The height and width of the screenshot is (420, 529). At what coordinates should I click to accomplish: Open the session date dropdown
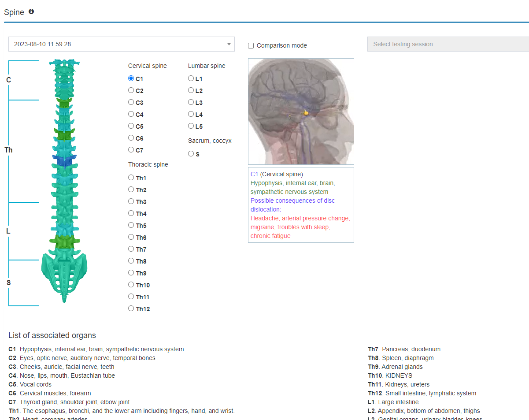[122, 44]
